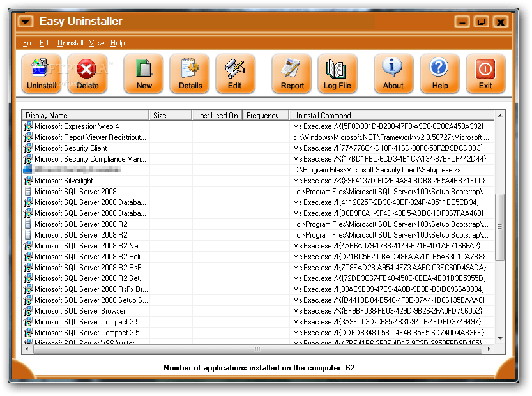Show application Details via toolbar icon
The width and height of the screenshot is (532, 396).
189,73
